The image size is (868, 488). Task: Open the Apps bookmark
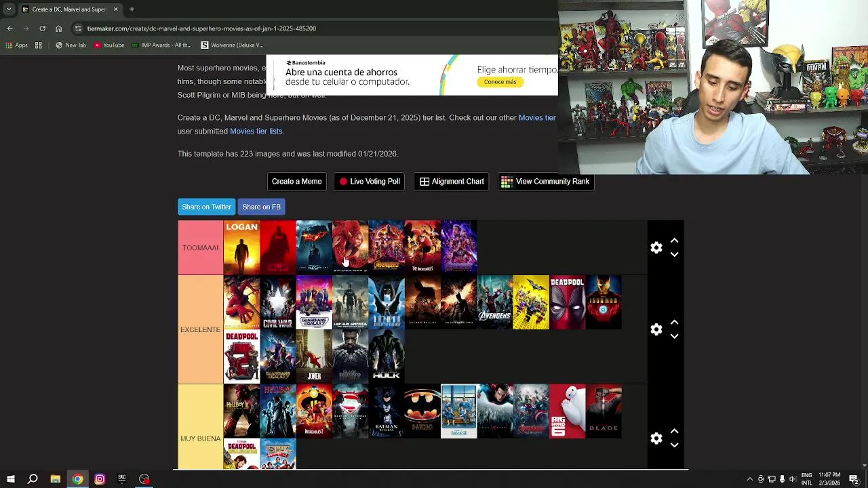(17, 45)
